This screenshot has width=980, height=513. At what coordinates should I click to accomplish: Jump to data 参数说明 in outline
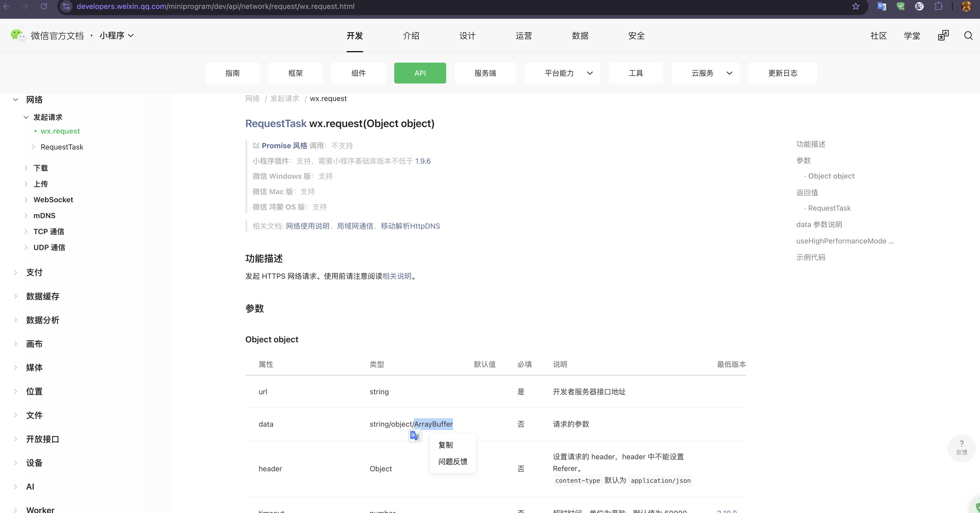[x=819, y=224]
